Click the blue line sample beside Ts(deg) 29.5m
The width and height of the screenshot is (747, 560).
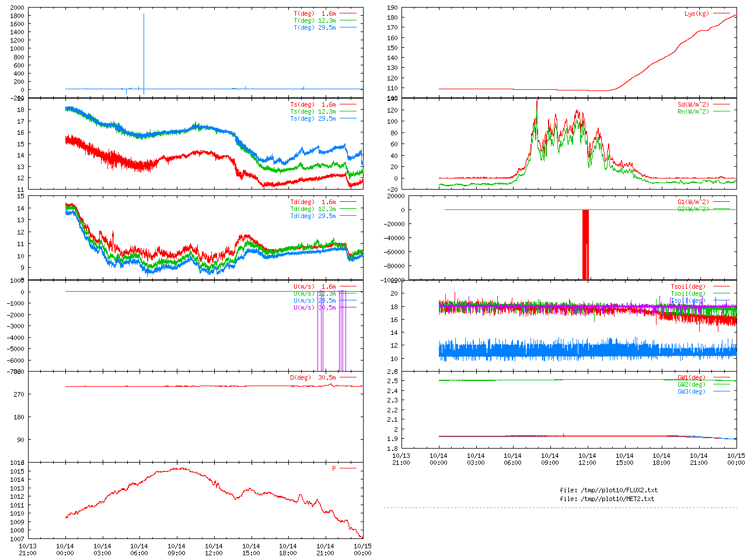(347, 118)
